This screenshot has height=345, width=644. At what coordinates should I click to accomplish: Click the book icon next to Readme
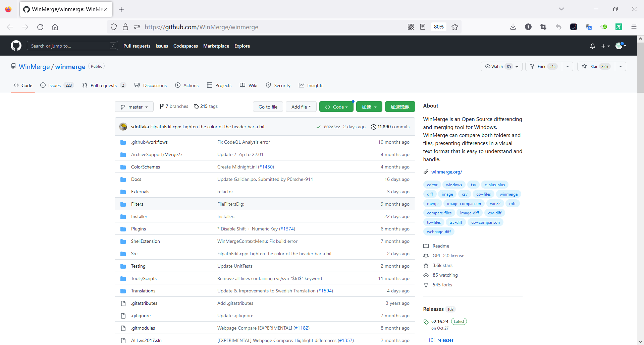(426, 246)
